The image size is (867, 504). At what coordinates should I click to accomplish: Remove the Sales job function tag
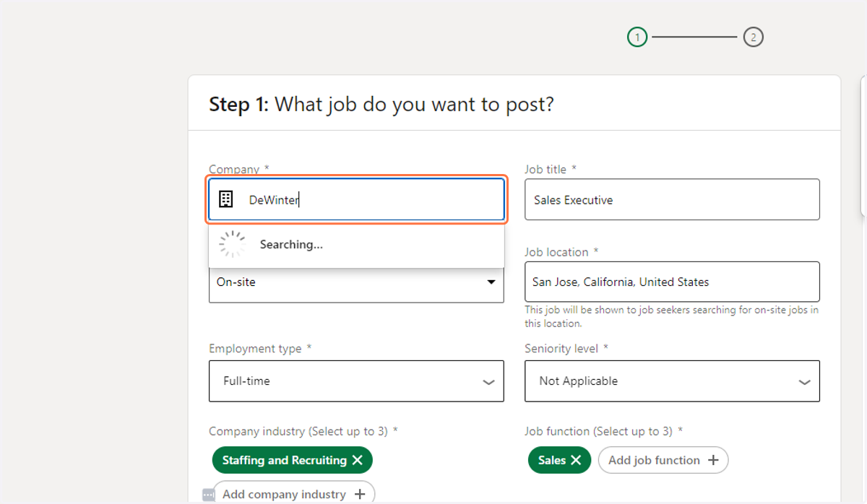pyautogui.click(x=576, y=460)
